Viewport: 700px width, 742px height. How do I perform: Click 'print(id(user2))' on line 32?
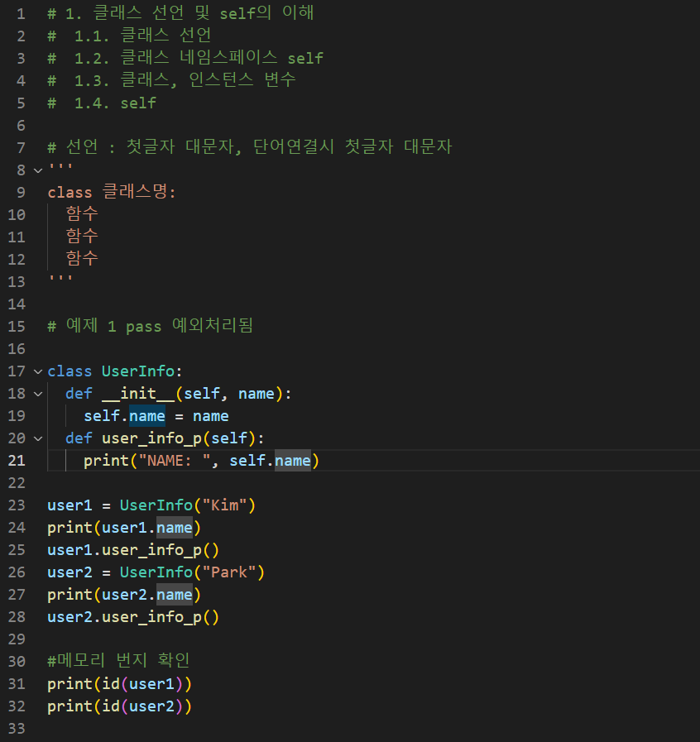pos(119,706)
